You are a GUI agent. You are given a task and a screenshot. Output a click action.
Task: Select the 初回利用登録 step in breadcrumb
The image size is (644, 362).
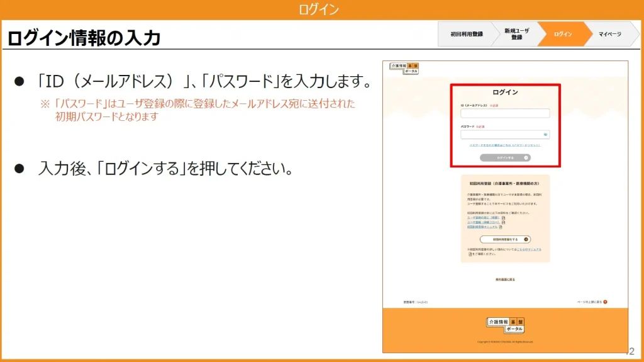tap(466, 34)
